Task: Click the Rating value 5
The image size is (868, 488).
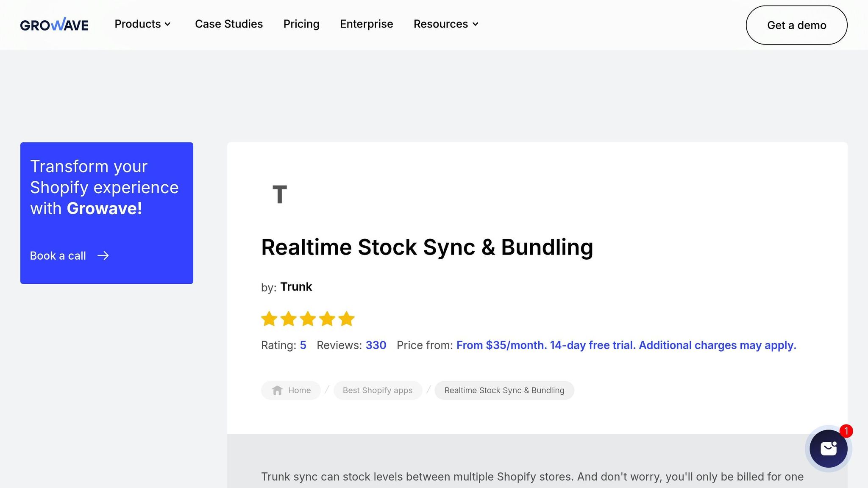Action: [303, 345]
